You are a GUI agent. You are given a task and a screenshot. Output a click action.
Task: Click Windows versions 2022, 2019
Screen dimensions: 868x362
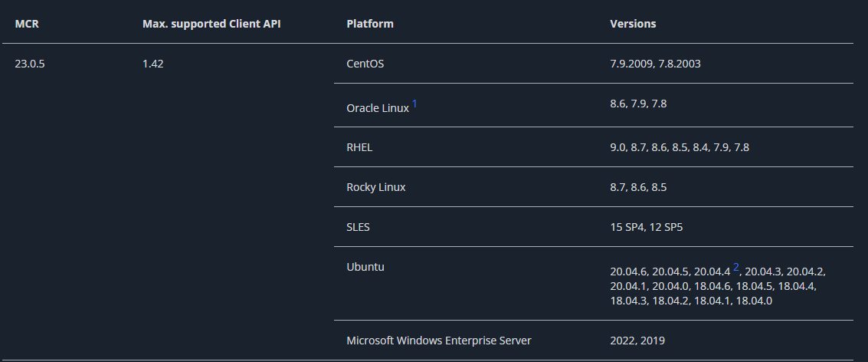pyautogui.click(x=637, y=341)
